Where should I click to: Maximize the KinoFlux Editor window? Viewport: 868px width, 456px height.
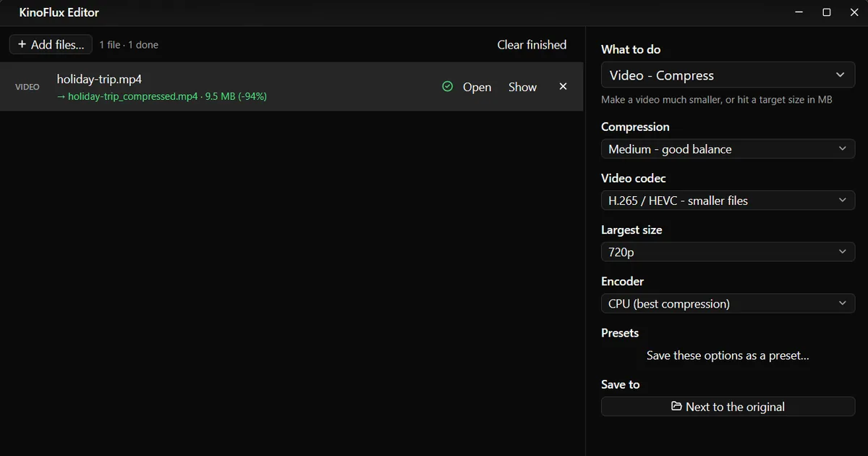(x=827, y=12)
